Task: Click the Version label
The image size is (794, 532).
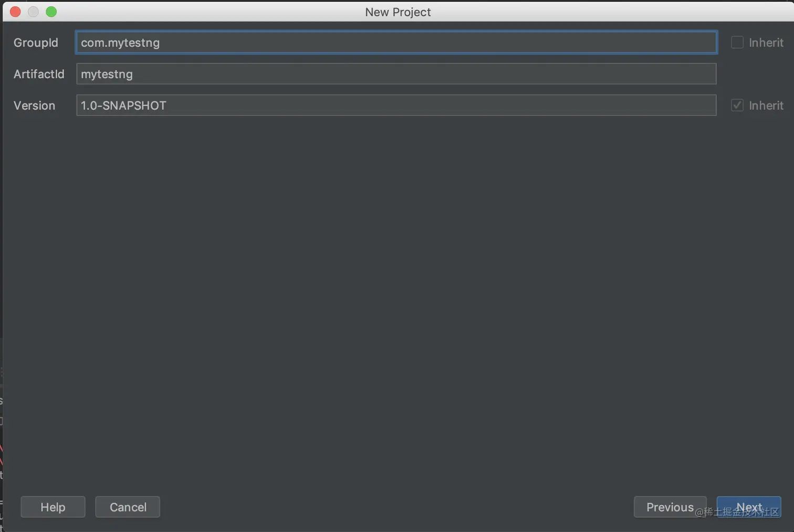Action: coord(34,105)
